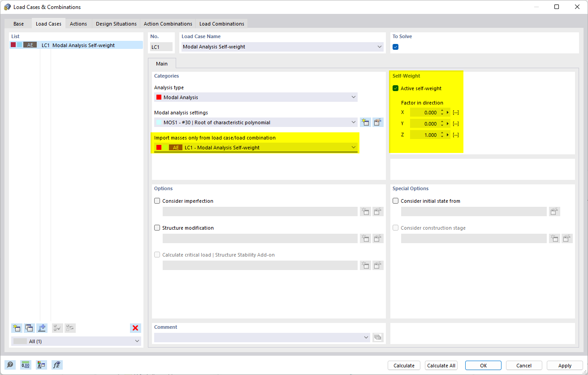Select the Load Cases tab
Image resolution: width=588 pixels, height=375 pixels.
48,24
